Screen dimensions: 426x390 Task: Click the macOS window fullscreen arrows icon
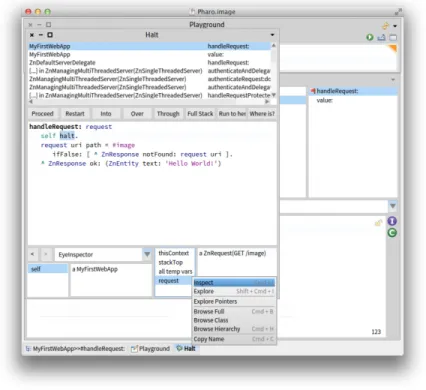click(x=398, y=12)
